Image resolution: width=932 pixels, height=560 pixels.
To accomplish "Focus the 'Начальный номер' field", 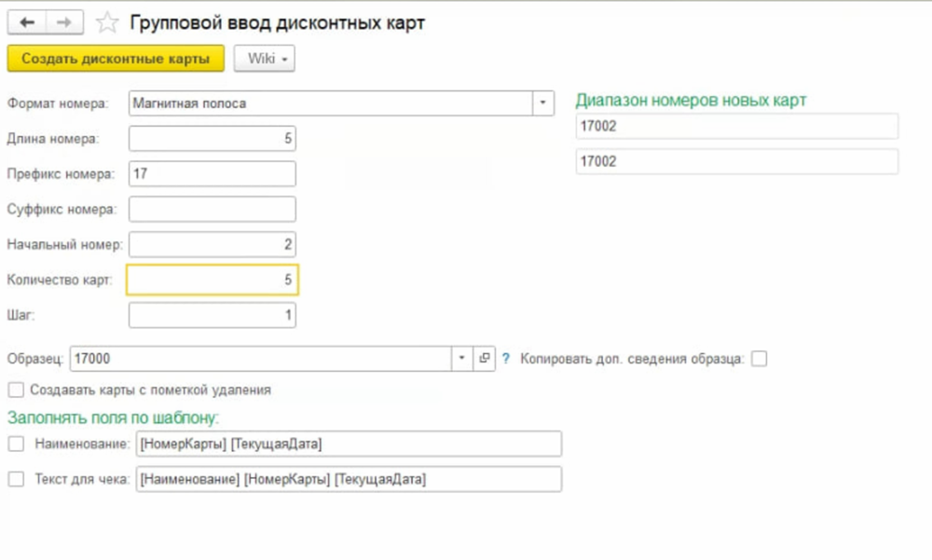I will click(212, 245).
